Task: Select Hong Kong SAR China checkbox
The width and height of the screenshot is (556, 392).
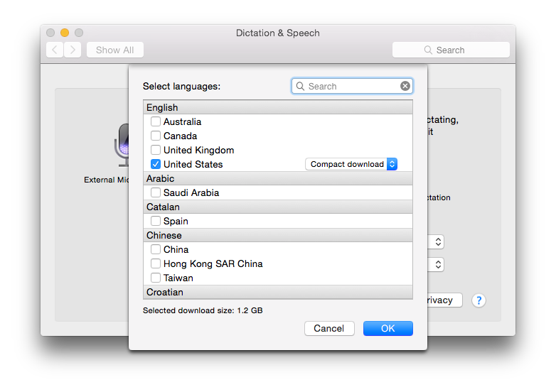Action: (156, 263)
